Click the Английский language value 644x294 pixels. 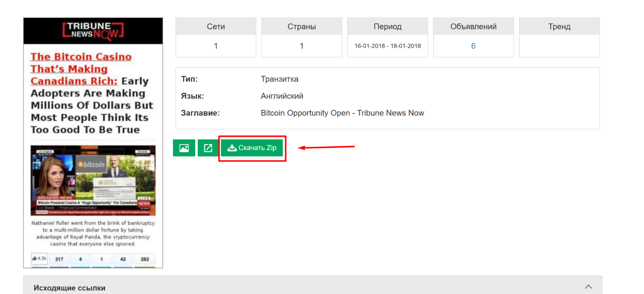282,96
